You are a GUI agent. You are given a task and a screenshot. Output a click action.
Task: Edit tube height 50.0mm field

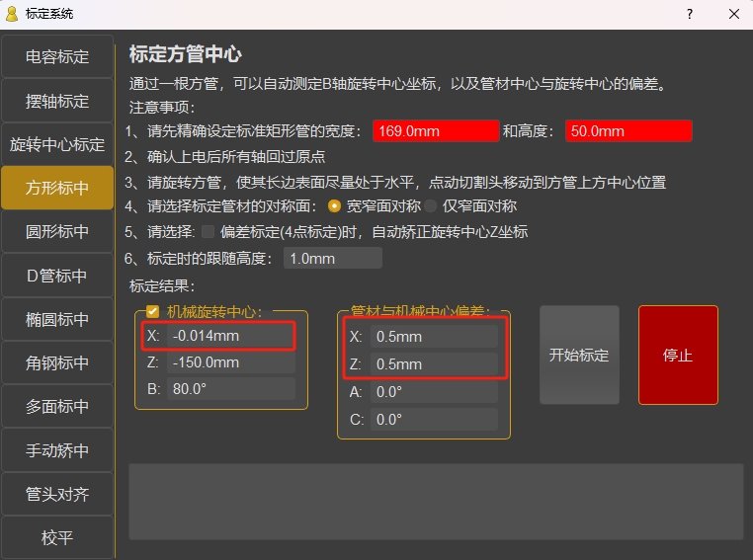[x=628, y=131]
